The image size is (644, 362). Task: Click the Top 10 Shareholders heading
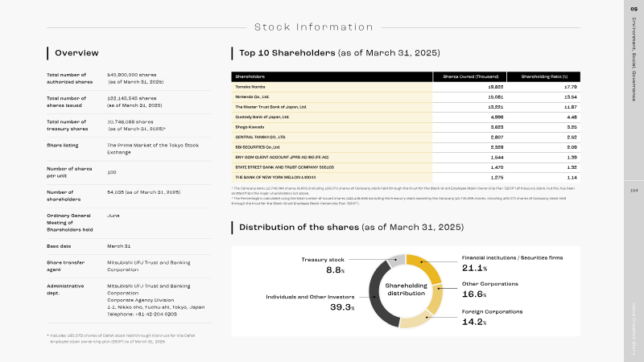coord(339,53)
